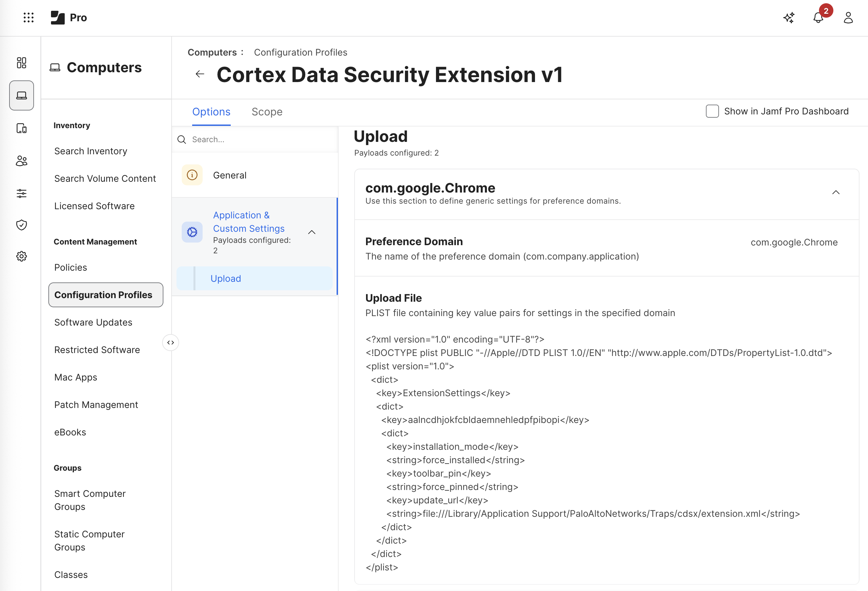Click the force_installed string line
Viewport: 868px width, 591px height.
coord(456,460)
